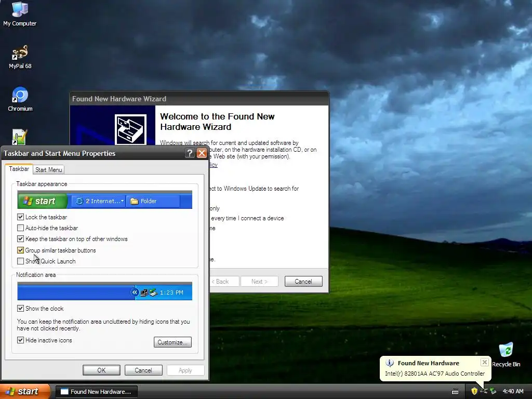Click the help question mark in Taskbar Properties
Screen dimensions: 532x399
click(190, 153)
